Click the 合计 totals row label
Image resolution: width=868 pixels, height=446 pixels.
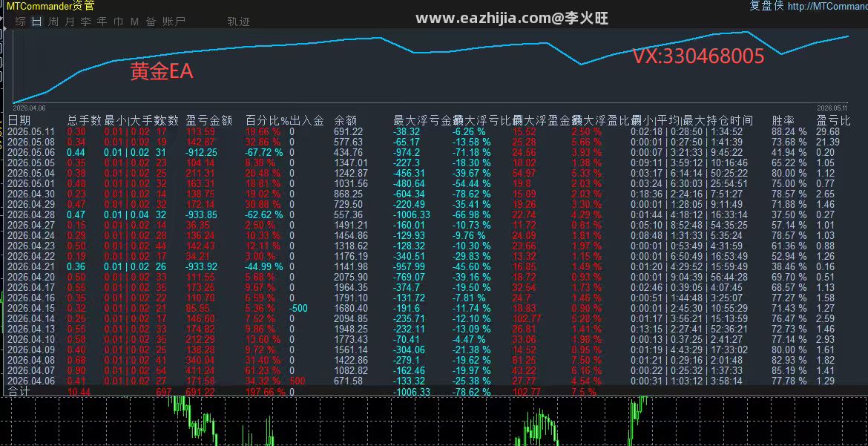(19, 392)
